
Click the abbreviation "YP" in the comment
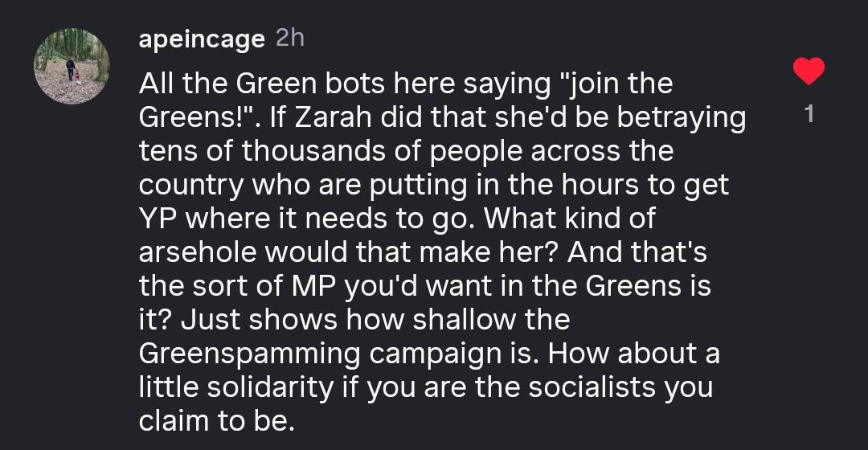pyautogui.click(x=156, y=219)
